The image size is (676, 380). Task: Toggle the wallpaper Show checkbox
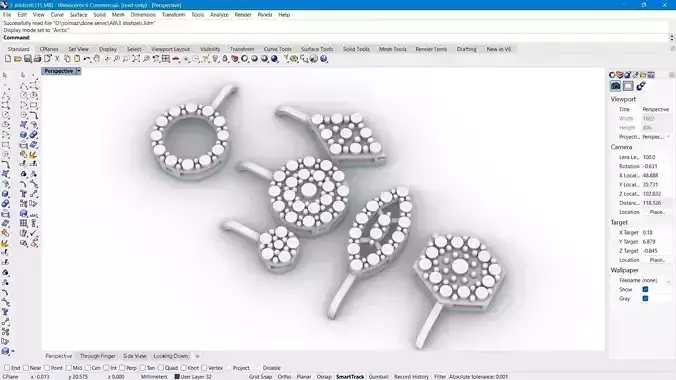(645, 289)
